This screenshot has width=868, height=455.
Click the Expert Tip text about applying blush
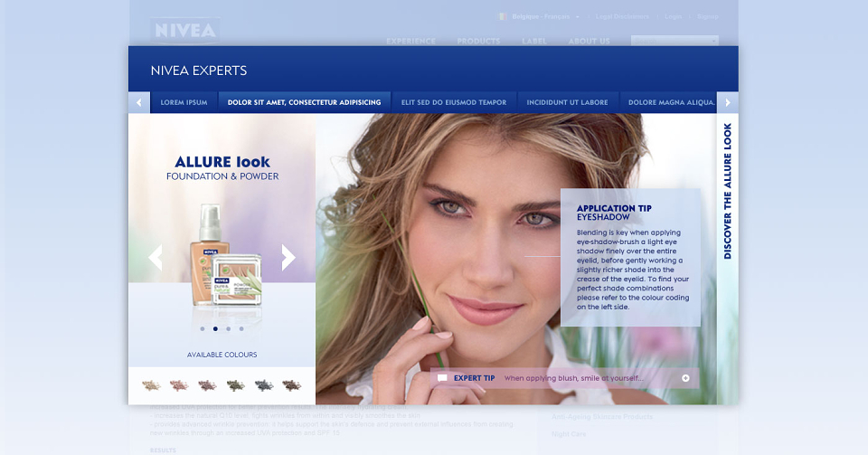tap(573, 378)
